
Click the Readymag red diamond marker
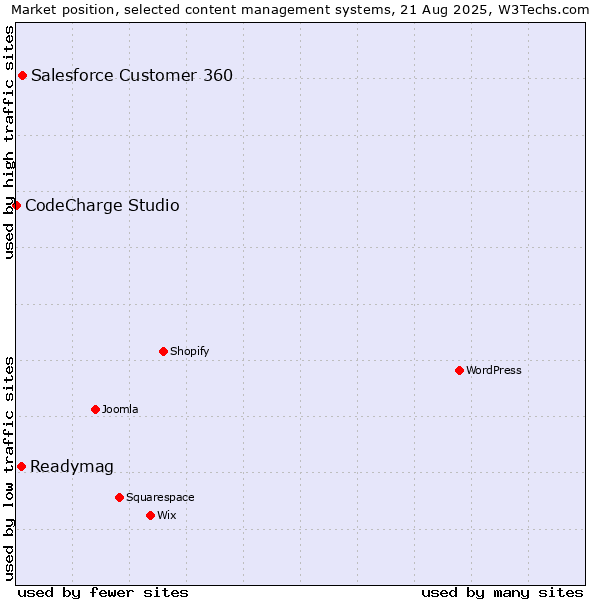[x=21, y=466]
